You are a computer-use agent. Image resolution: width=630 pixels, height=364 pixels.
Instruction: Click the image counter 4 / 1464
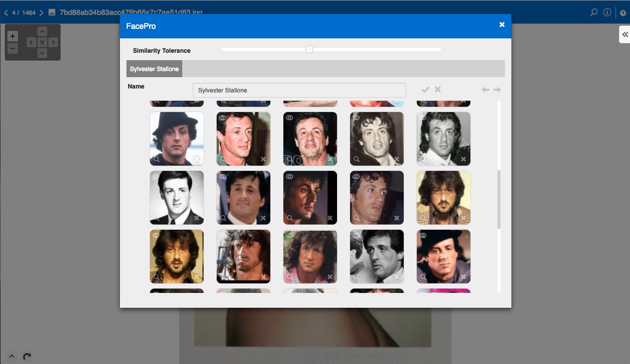coord(24,13)
